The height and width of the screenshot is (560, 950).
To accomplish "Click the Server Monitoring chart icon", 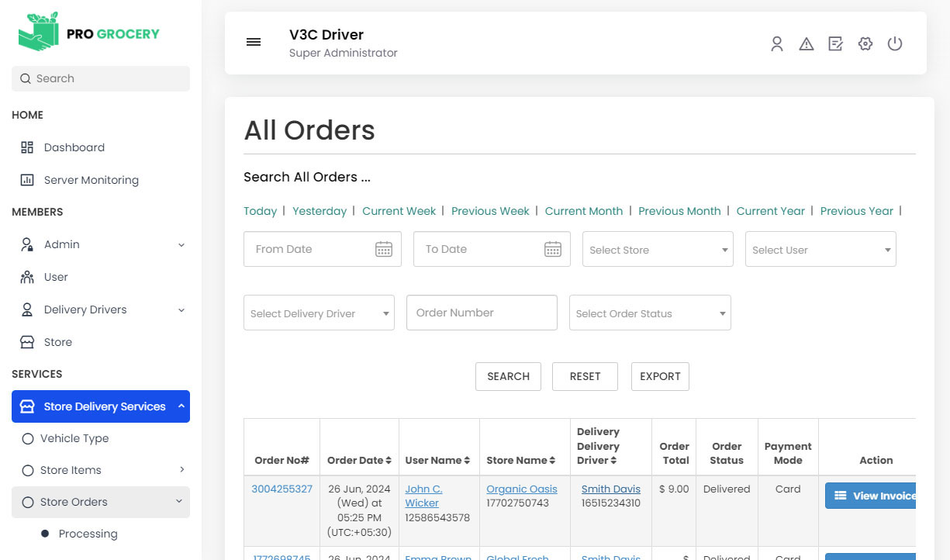I will [27, 180].
